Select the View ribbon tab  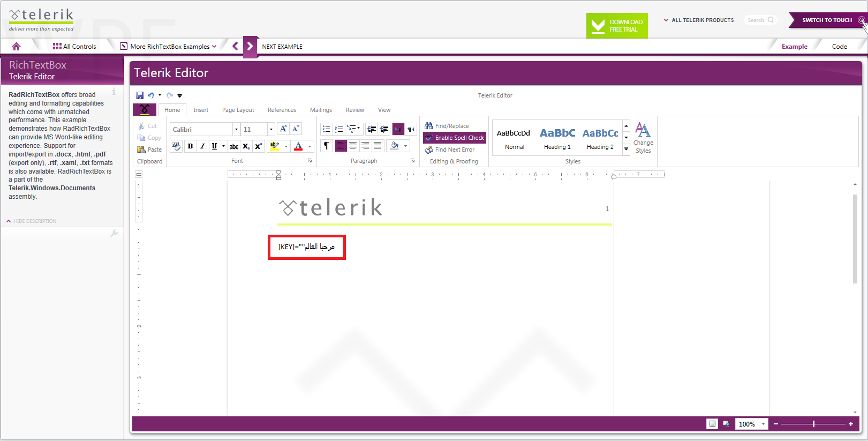[384, 110]
